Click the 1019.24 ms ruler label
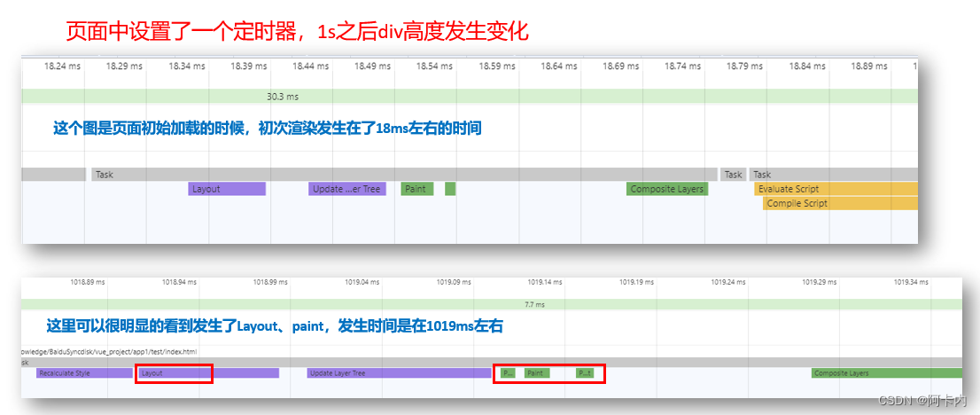Viewport: 980px width, 415px height. (728, 282)
